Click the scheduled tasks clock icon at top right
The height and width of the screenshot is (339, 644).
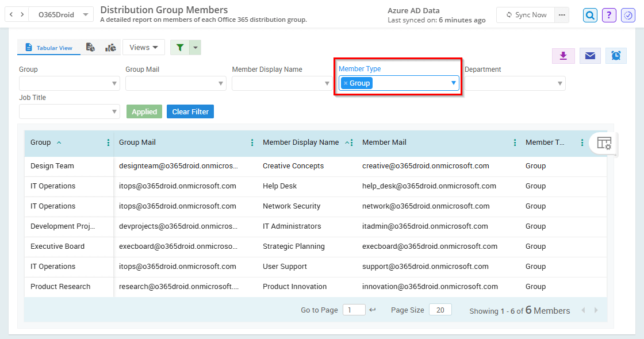(x=627, y=15)
